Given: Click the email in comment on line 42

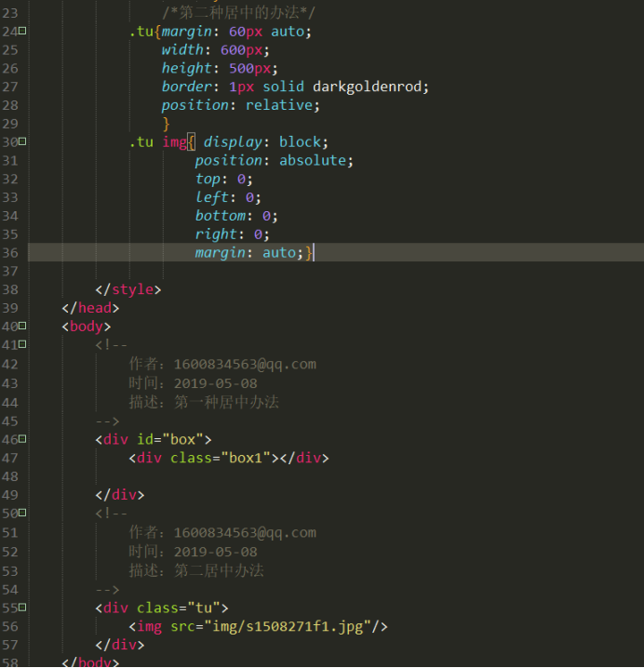Looking at the screenshot, I should [x=245, y=365].
